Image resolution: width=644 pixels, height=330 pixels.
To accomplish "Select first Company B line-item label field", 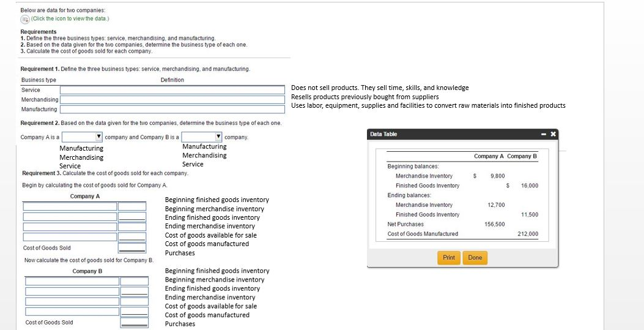I will point(72,282).
